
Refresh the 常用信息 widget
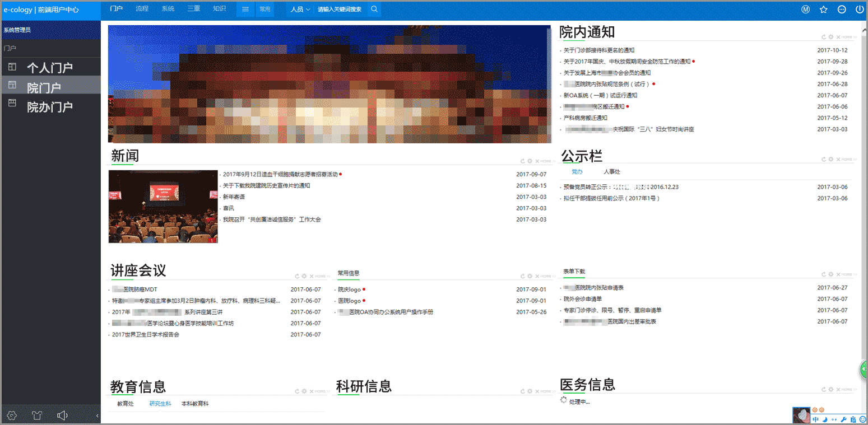pos(523,276)
